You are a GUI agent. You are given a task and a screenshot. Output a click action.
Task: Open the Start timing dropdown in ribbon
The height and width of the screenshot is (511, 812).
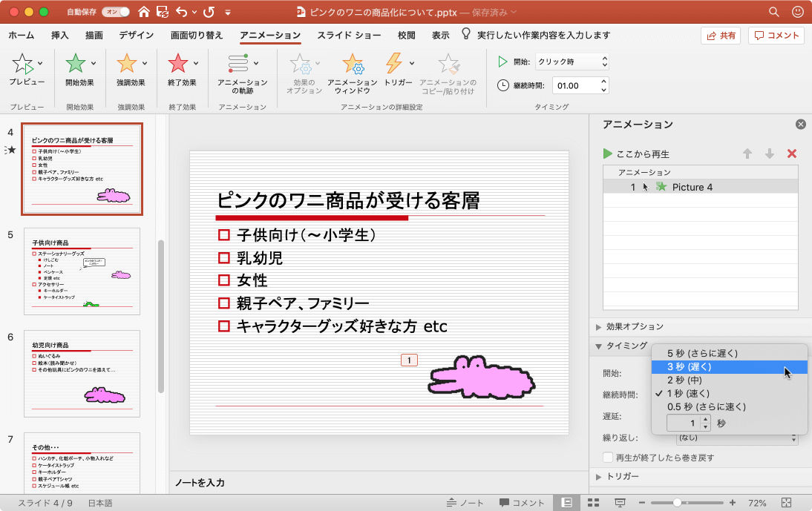pos(573,62)
